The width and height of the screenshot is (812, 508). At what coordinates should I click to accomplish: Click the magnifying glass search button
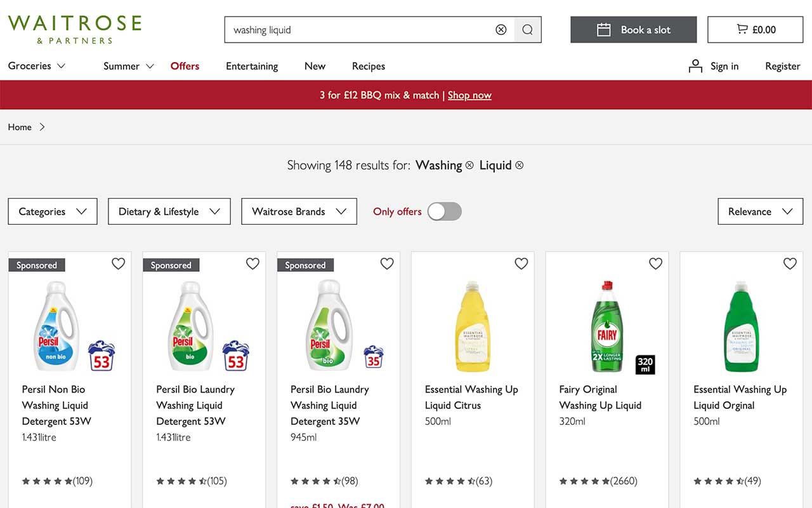pos(528,30)
